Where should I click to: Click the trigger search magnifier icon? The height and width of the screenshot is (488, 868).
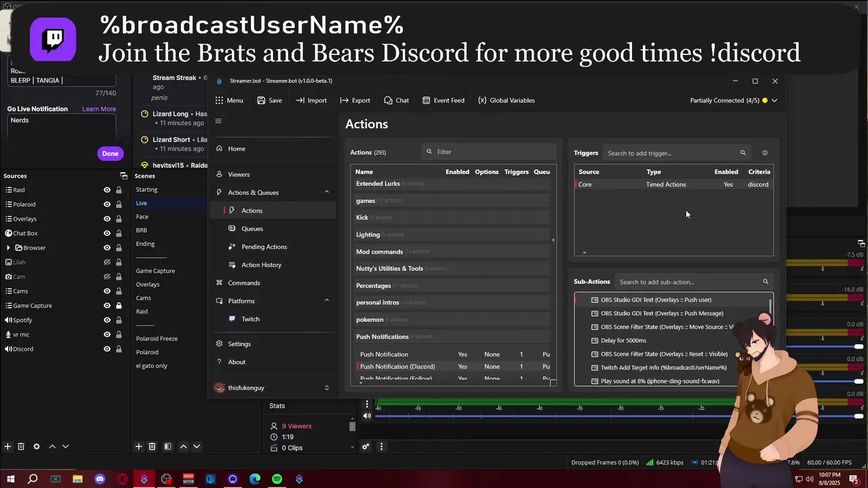[x=743, y=153]
